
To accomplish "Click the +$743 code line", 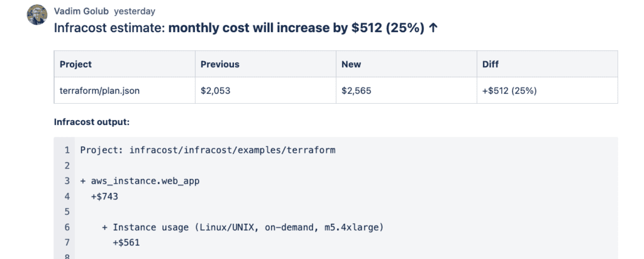I will [x=105, y=197].
